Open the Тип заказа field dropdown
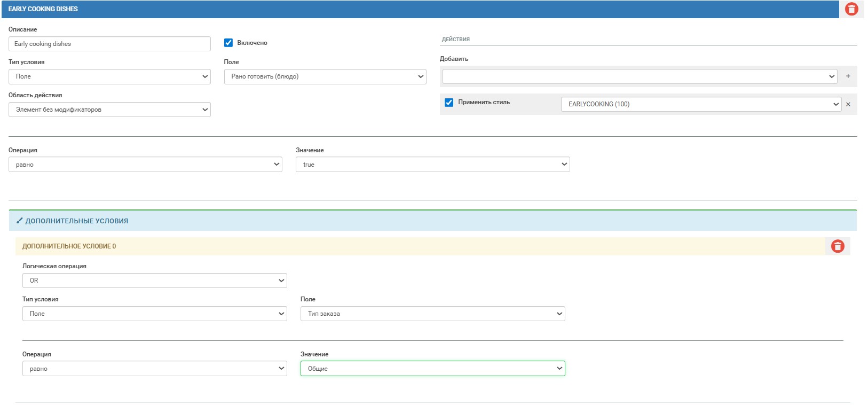The image size is (868, 405). tap(432, 314)
